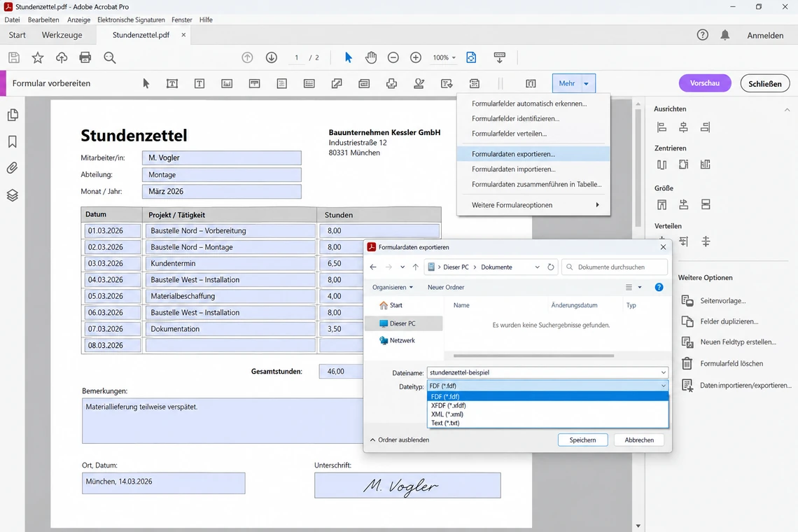Collapse the Ausrichten panel section
This screenshot has width=798, height=532.
click(x=787, y=109)
